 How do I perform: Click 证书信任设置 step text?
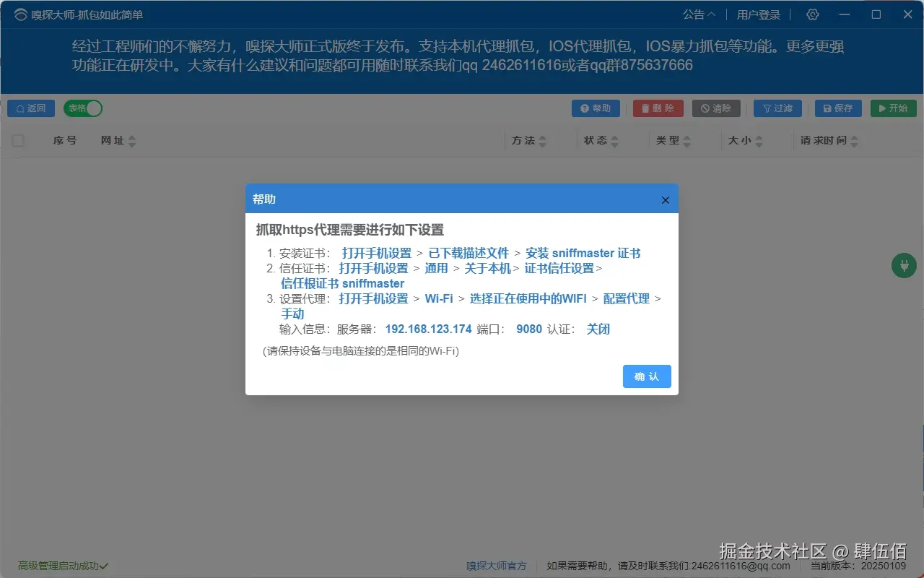(x=559, y=268)
